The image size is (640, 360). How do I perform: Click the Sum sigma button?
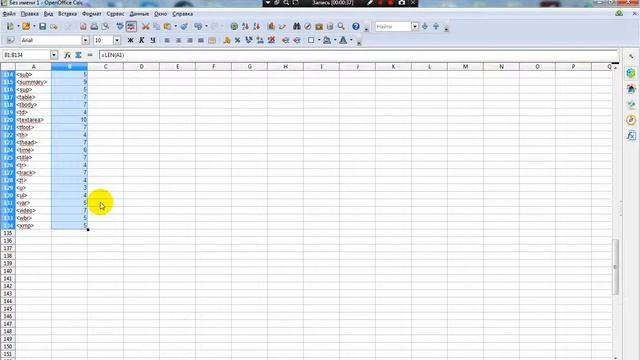pos(78,55)
